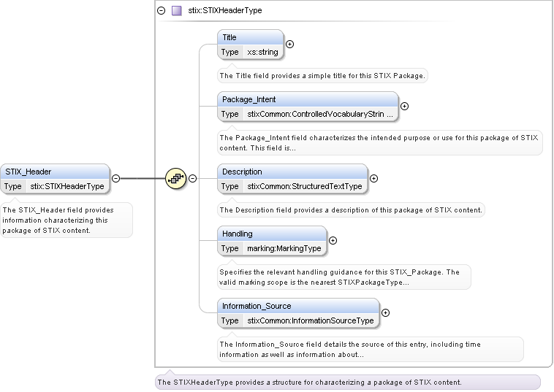
Task: Select the Information_Source element box
Action: pos(298,306)
